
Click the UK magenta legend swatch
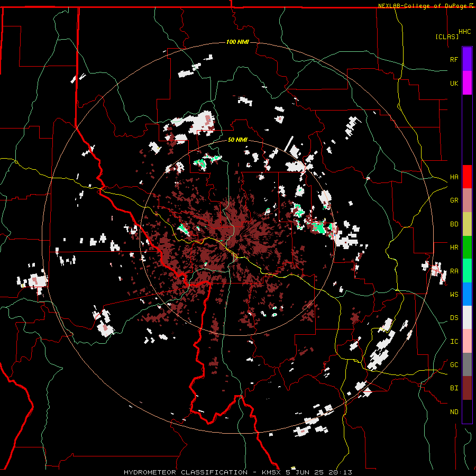pos(467,83)
